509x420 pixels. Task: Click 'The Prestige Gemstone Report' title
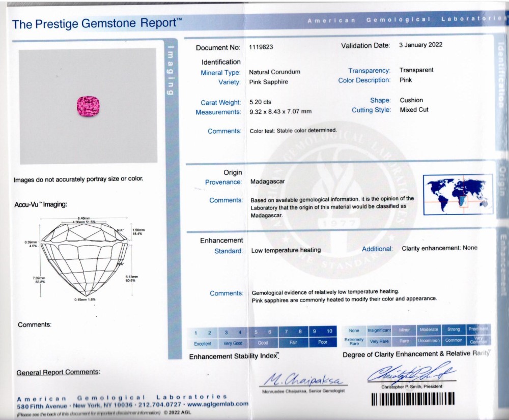tap(97, 23)
